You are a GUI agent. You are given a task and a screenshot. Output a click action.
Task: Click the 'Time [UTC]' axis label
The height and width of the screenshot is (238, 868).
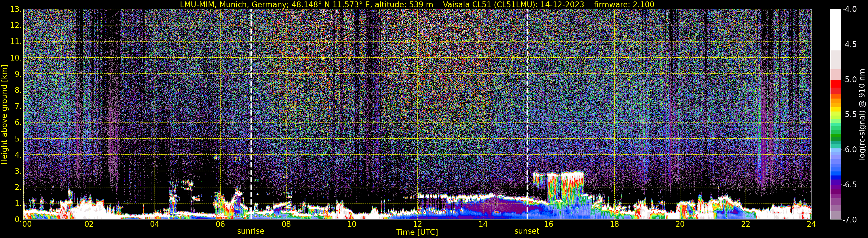[x=417, y=232]
